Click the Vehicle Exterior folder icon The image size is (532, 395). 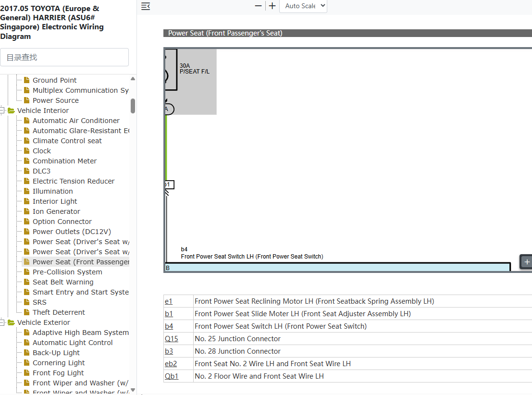tap(11, 322)
